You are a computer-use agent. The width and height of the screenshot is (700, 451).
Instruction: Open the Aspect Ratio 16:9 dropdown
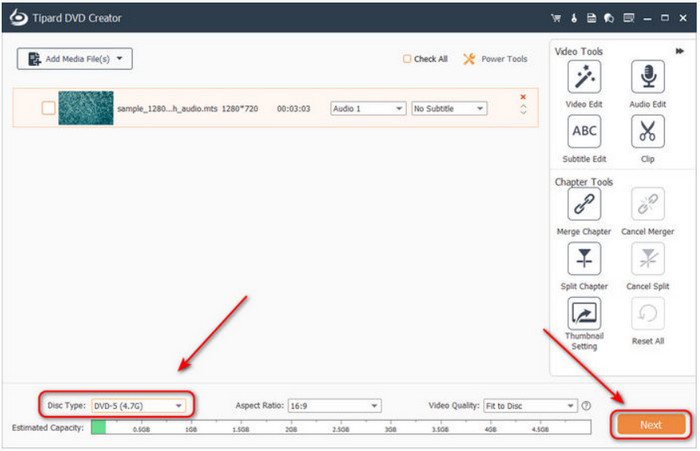(333, 405)
